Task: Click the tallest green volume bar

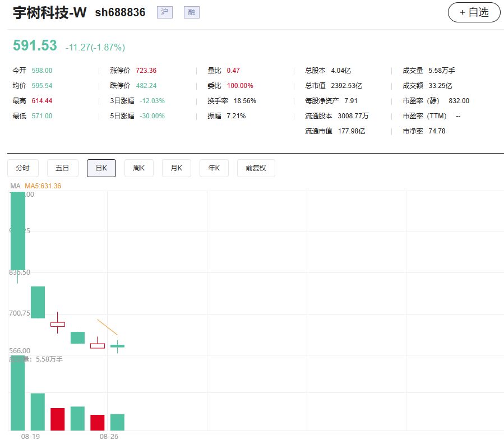Action: [18, 394]
